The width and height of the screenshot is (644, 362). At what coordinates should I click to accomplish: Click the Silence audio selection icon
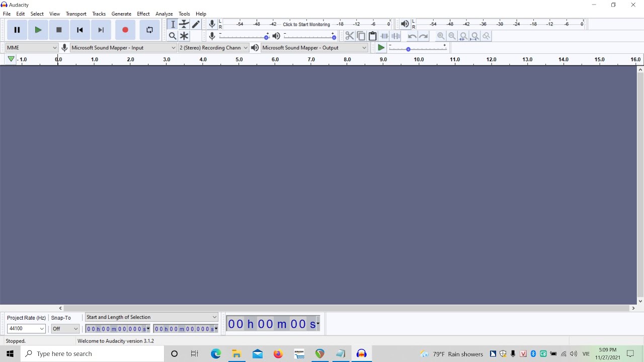[x=396, y=36]
